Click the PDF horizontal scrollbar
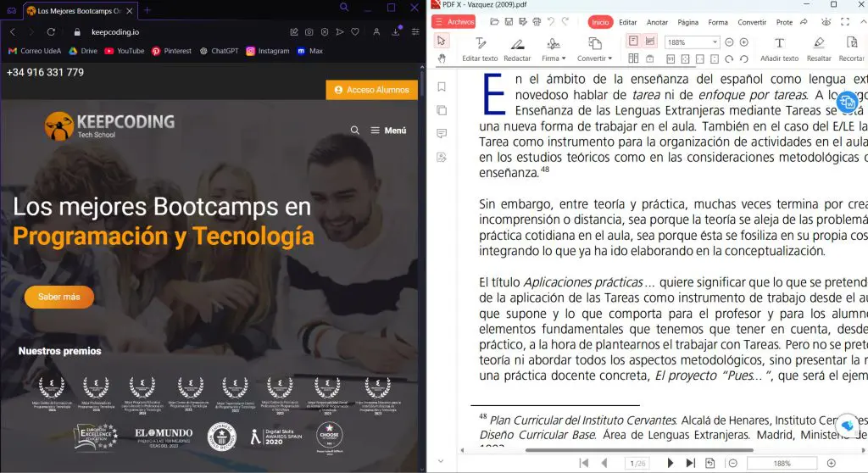Screen dimensions: 868x473 pos(639,450)
